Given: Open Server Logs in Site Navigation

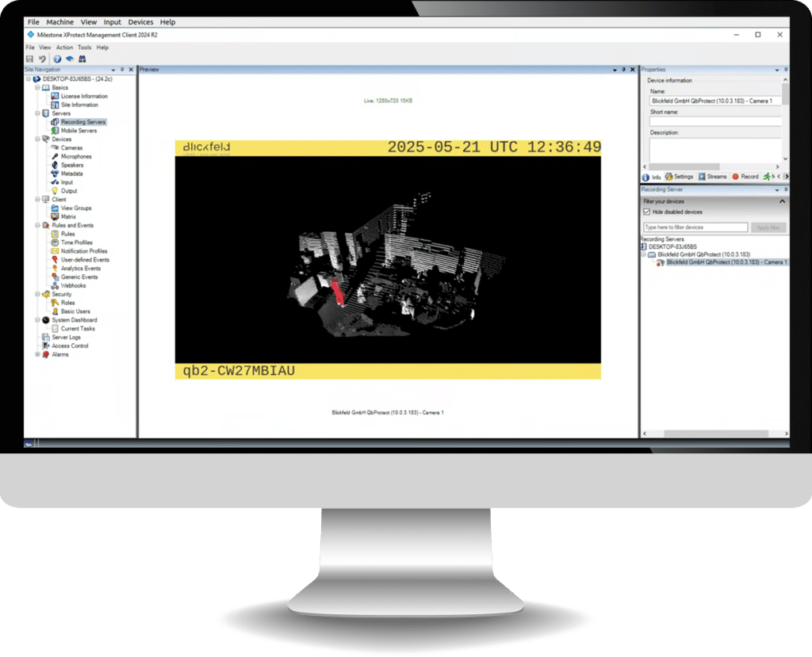Looking at the screenshot, I should 67,337.
